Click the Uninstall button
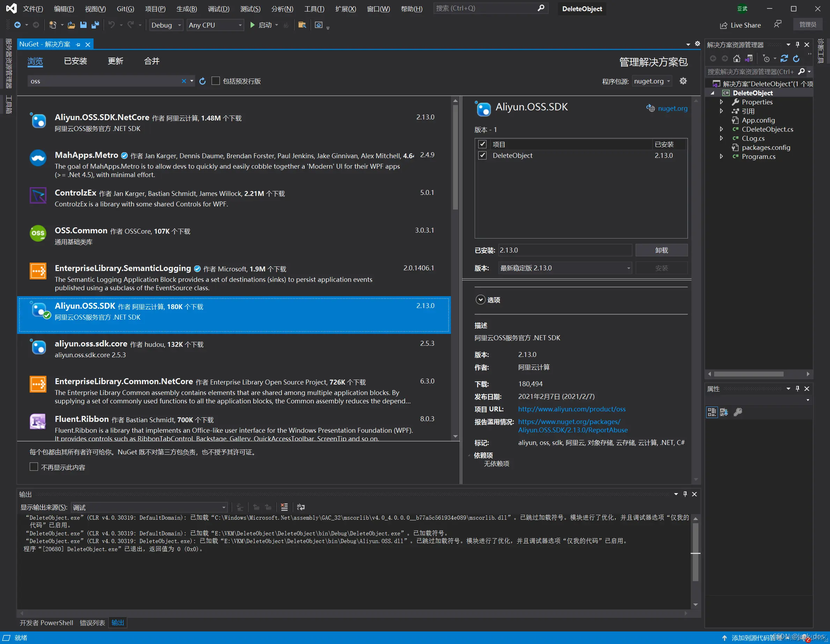Image resolution: width=830 pixels, height=644 pixels. point(661,250)
